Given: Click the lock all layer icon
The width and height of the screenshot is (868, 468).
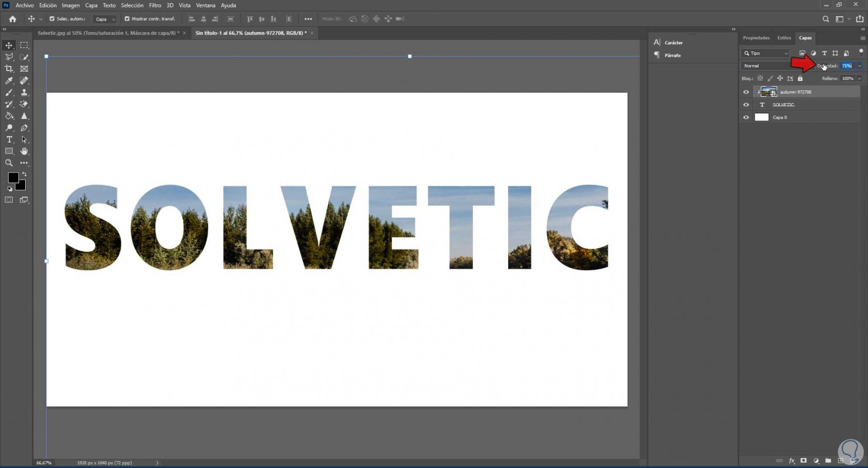Looking at the screenshot, I should pos(800,78).
